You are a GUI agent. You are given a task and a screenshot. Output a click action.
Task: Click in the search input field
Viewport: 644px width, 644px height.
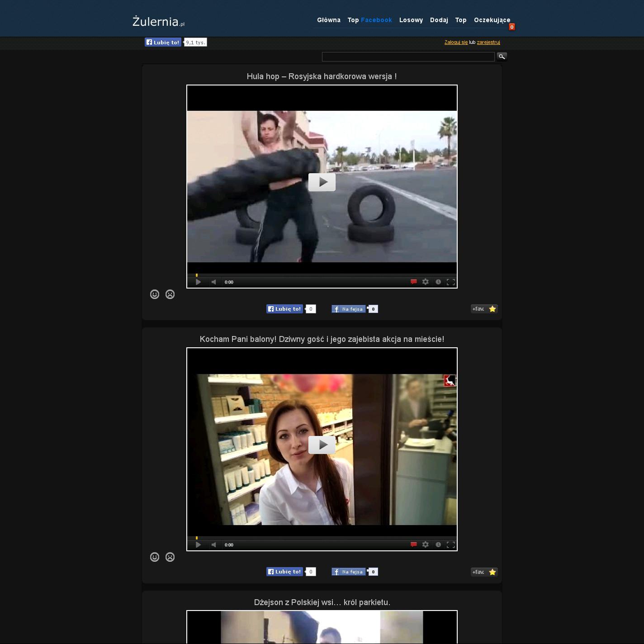click(408, 57)
